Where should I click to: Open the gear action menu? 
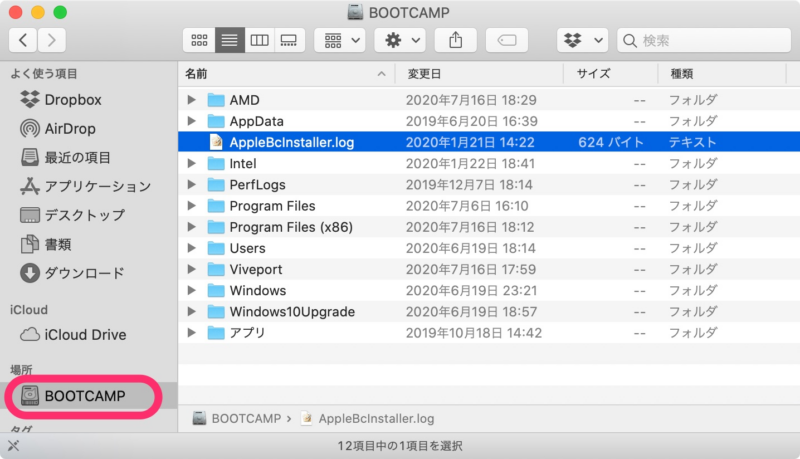coord(401,40)
